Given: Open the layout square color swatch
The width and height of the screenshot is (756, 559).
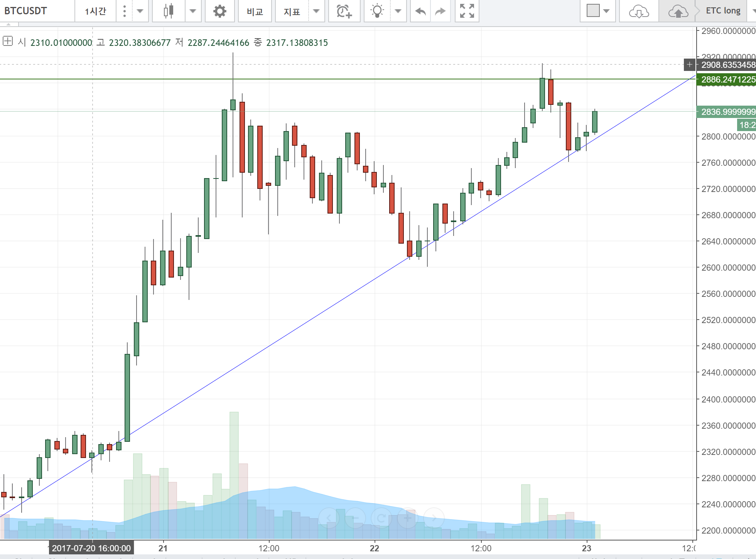Looking at the screenshot, I should pyautogui.click(x=593, y=11).
